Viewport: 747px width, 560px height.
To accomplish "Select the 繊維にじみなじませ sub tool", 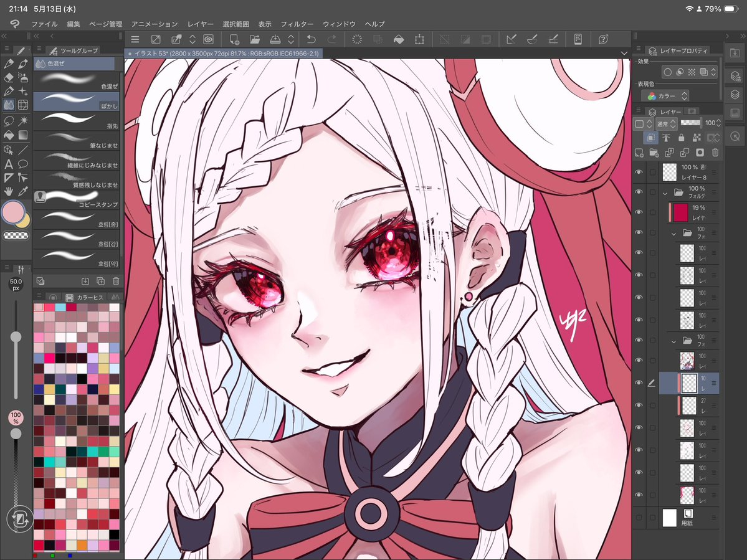I will tap(76, 160).
